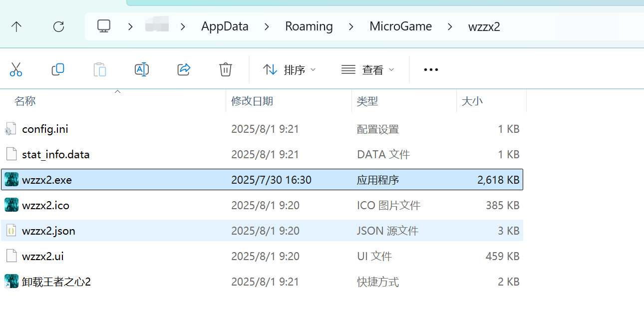
Task: Select the Copy icon
Action: 57,69
